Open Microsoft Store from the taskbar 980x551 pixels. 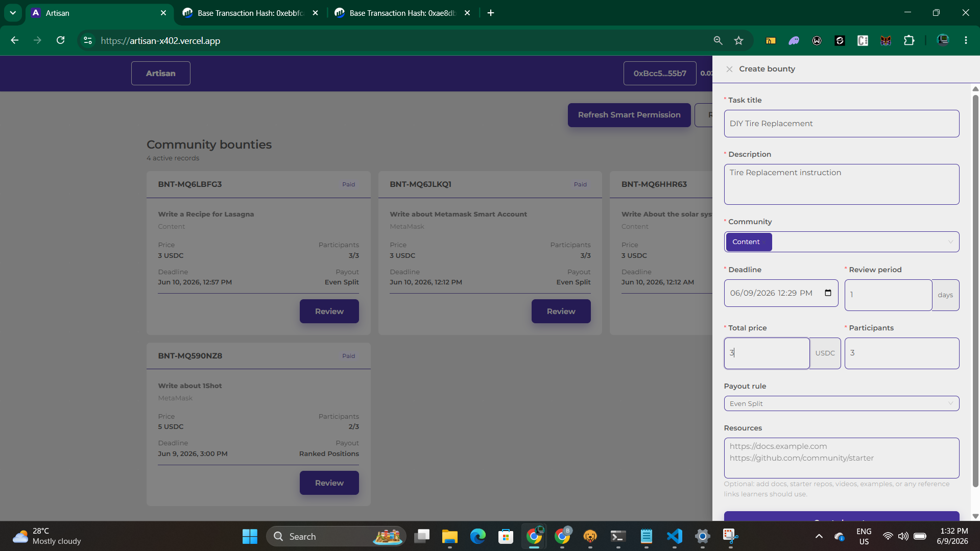[x=506, y=536]
